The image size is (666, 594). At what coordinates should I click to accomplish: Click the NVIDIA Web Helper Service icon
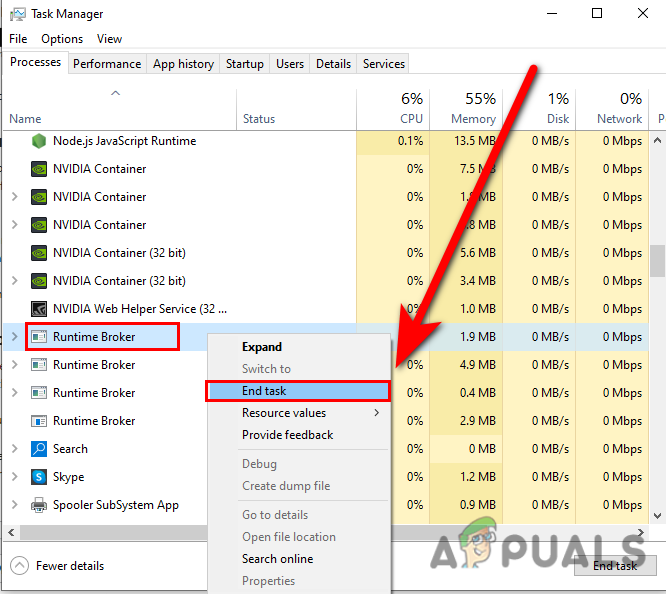39,309
